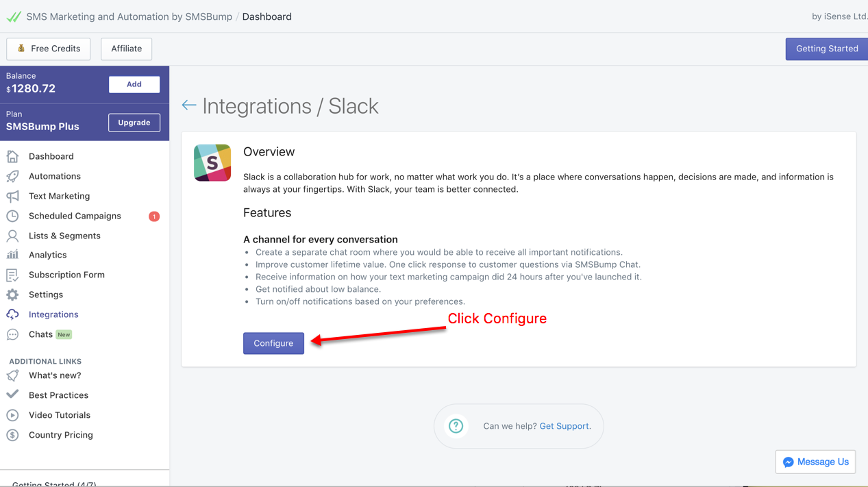Click the Upgrade plan button

coord(134,123)
